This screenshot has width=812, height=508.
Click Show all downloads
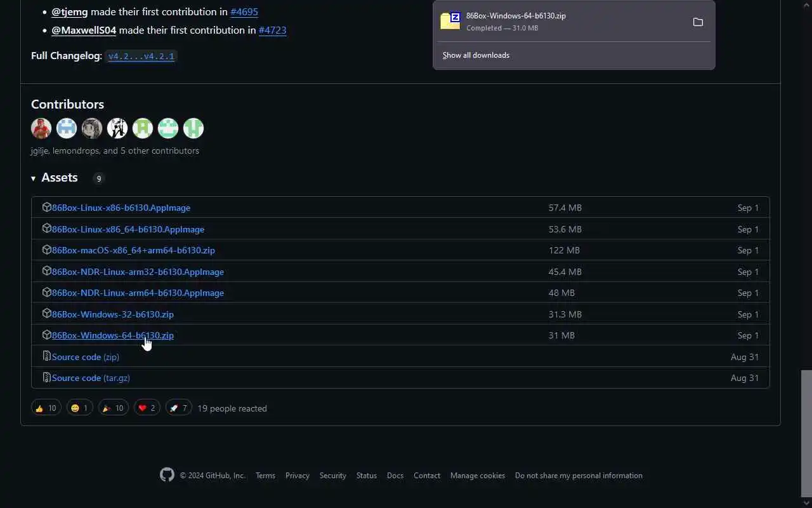tap(476, 55)
